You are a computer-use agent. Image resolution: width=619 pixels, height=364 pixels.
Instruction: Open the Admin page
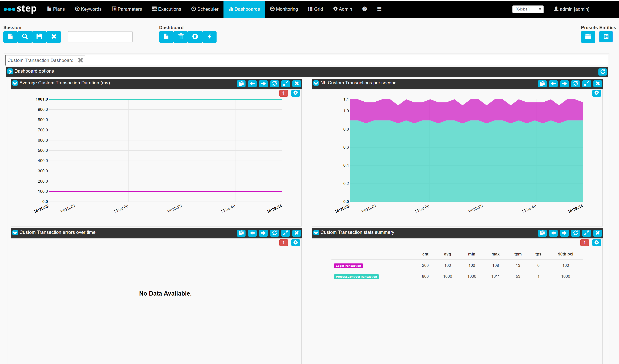[x=343, y=9]
